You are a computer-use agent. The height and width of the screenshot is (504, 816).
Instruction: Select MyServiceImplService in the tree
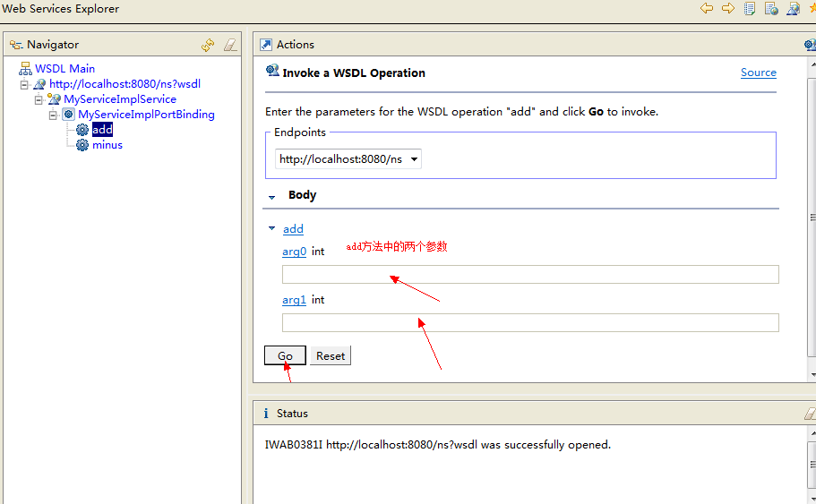coord(120,98)
